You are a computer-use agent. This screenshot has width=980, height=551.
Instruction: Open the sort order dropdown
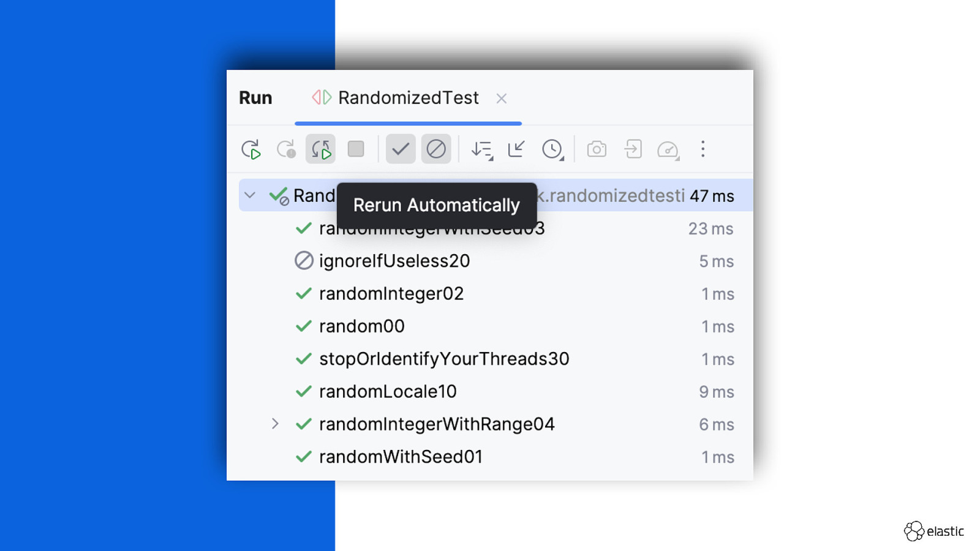tap(482, 149)
